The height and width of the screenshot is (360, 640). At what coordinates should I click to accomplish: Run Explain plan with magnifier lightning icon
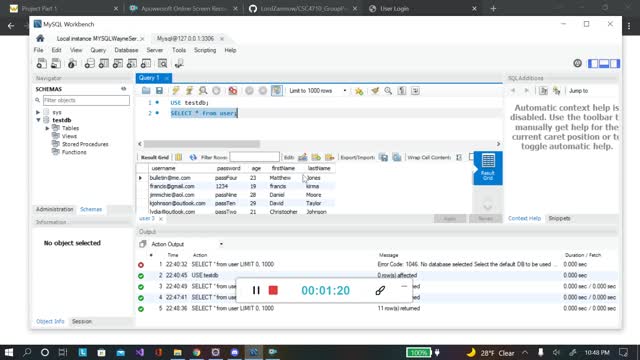202,91
